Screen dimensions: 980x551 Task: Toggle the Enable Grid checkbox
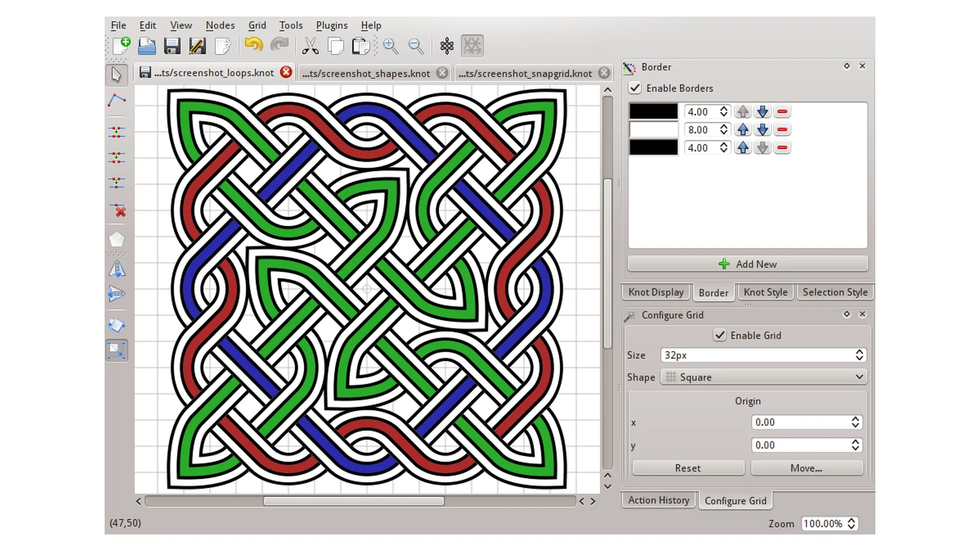click(x=720, y=335)
